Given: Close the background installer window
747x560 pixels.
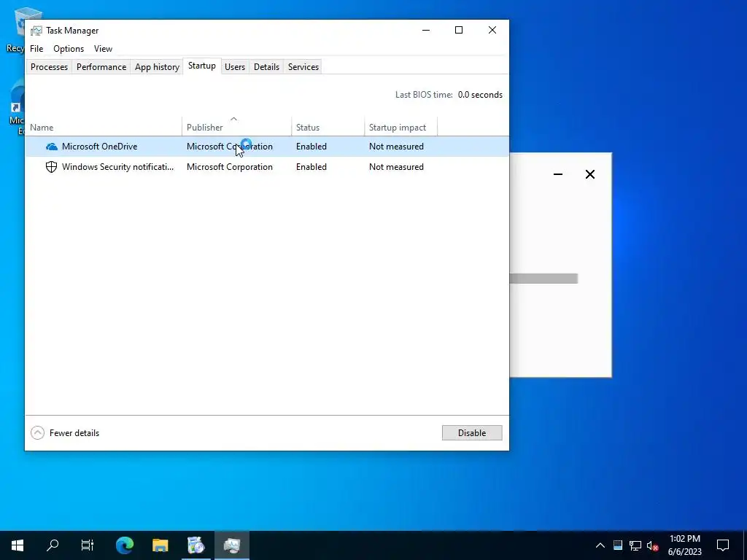Looking at the screenshot, I should pyautogui.click(x=590, y=174).
